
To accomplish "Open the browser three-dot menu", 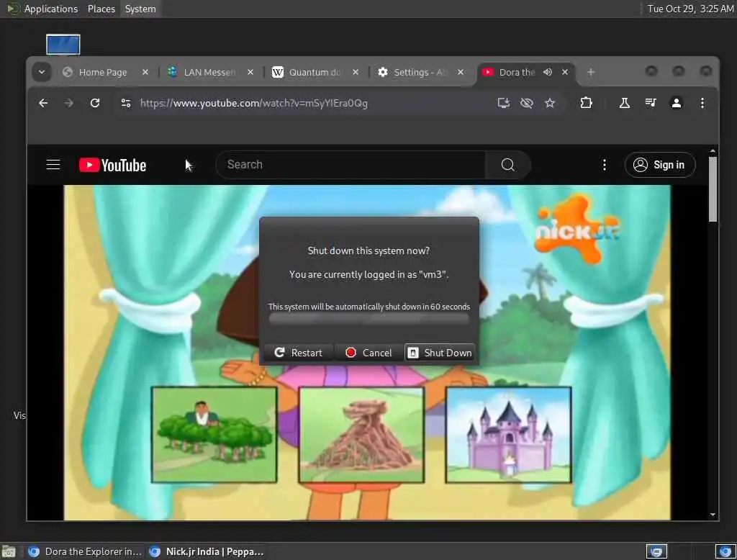I will click(x=702, y=103).
